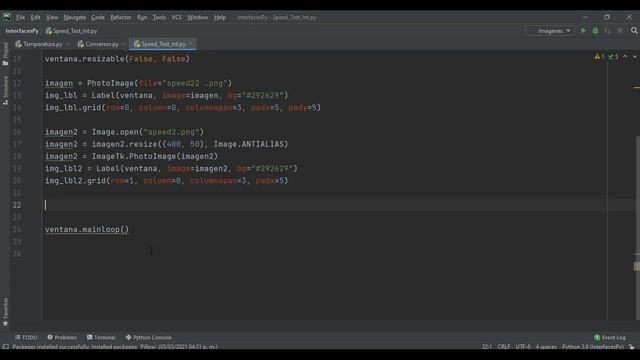Open the Project tool window
The image size is (640, 360).
click(x=5, y=53)
